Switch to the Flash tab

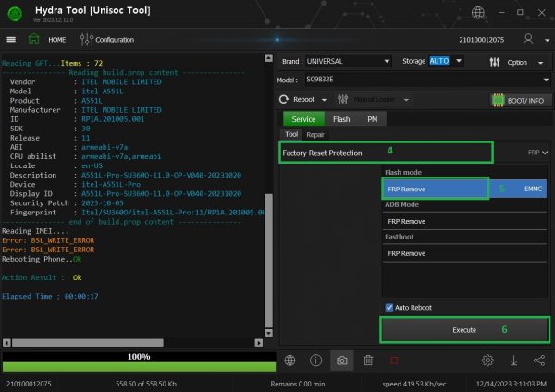(341, 119)
